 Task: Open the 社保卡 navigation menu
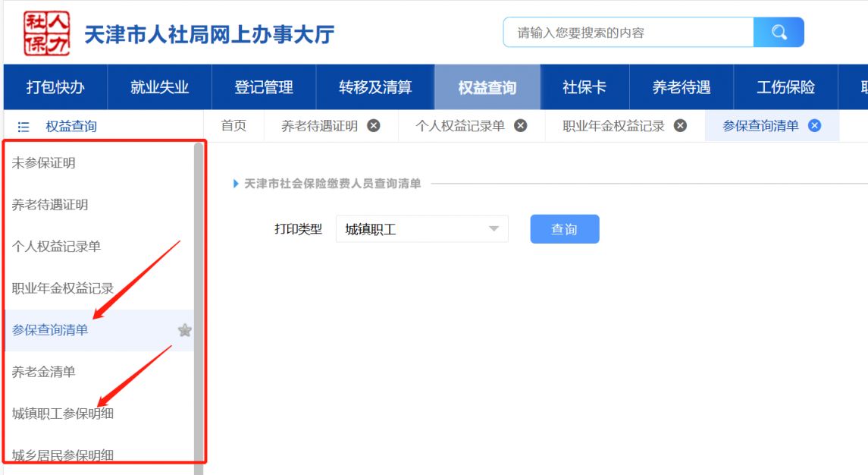[584, 87]
